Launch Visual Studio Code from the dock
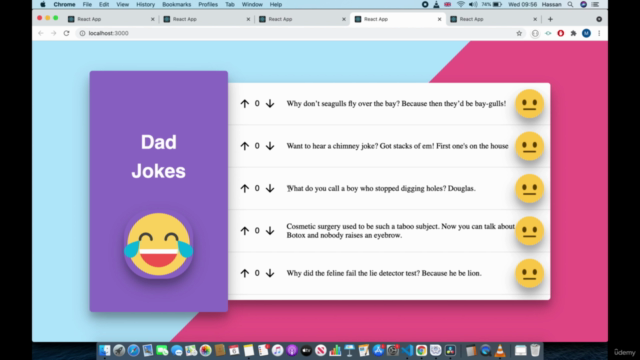 tap(407, 350)
